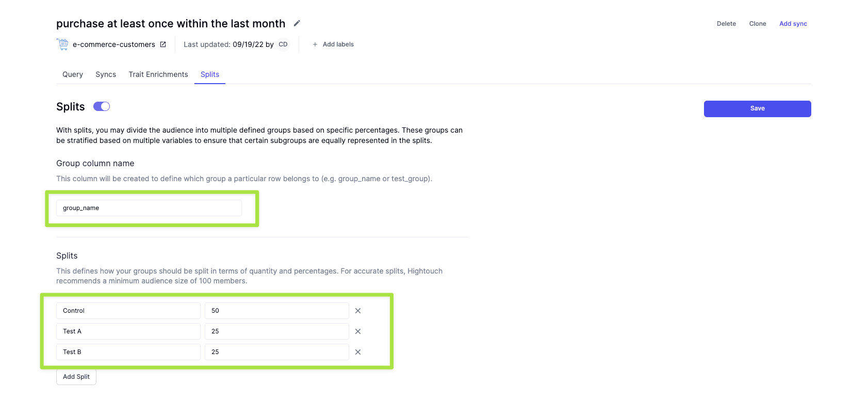Delete the Test B split row
Screen dimensions: 868x400
click(x=358, y=352)
